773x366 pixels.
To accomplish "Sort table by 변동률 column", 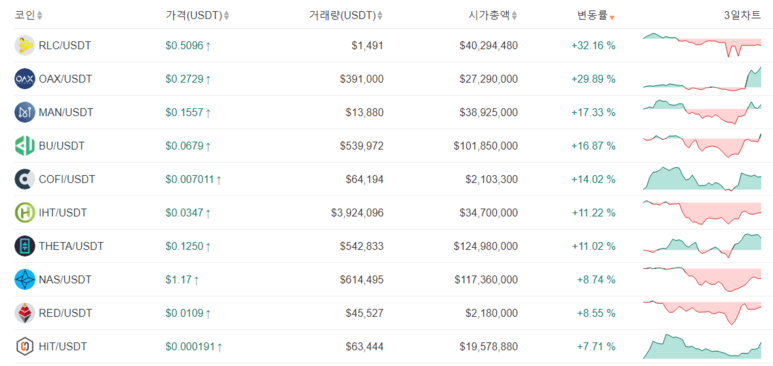I will tap(596, 16).
